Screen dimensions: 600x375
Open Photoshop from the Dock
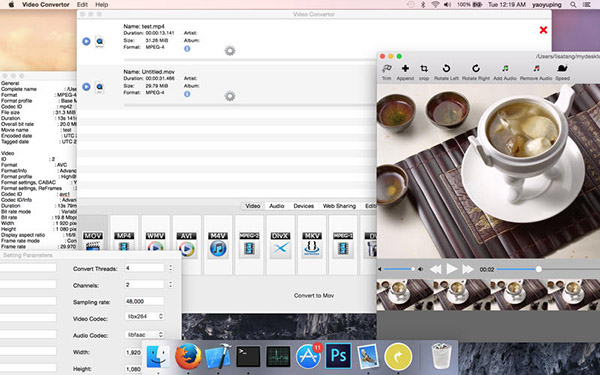point(338,356)
